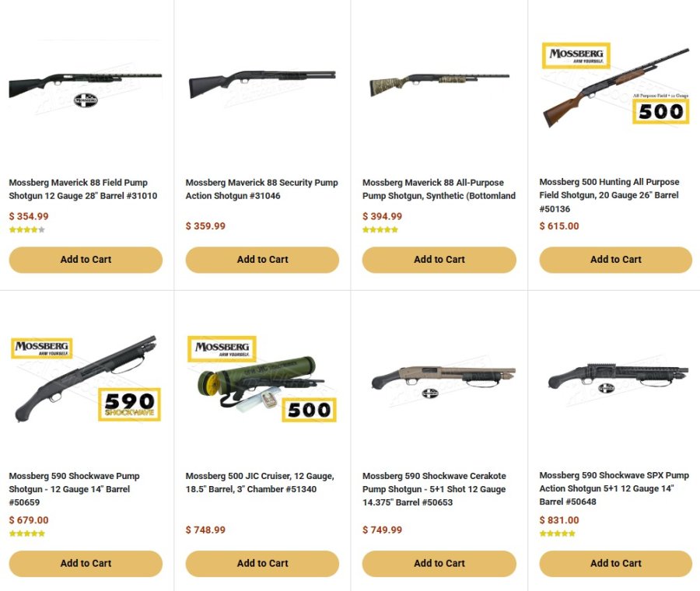Add Mossberg 500 Hunting #50136 to cart
700x591 pixels.
click(615, 260)
